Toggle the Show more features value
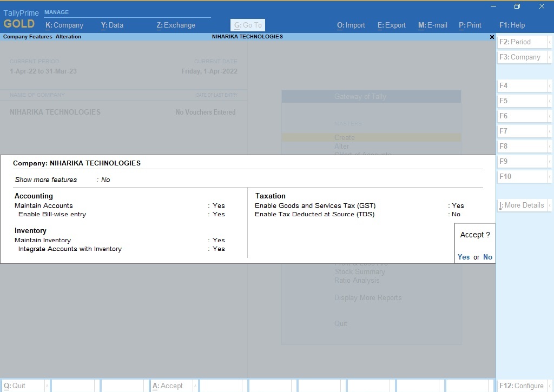 click(x=105, y=180)
